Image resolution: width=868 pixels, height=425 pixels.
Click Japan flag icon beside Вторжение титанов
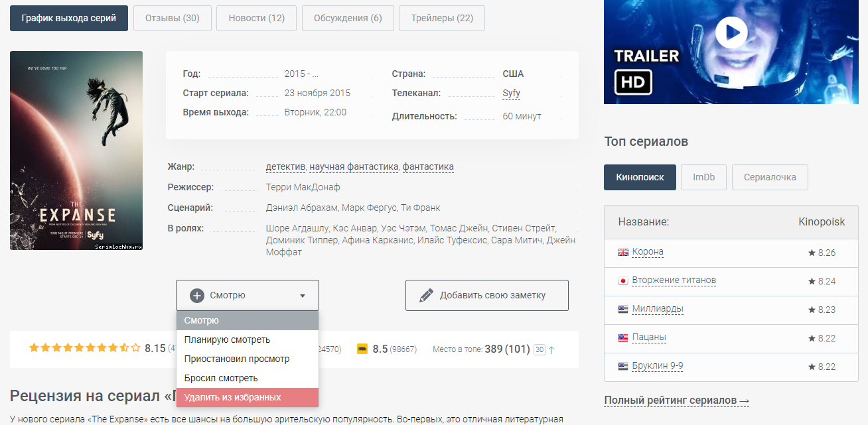point(622,281)
